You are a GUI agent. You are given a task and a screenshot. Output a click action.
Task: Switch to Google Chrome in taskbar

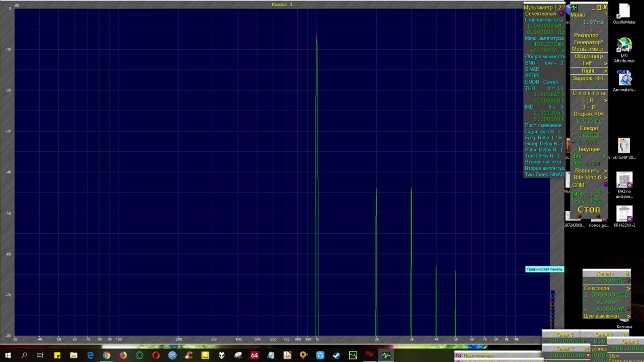click(x=107, y=355)
